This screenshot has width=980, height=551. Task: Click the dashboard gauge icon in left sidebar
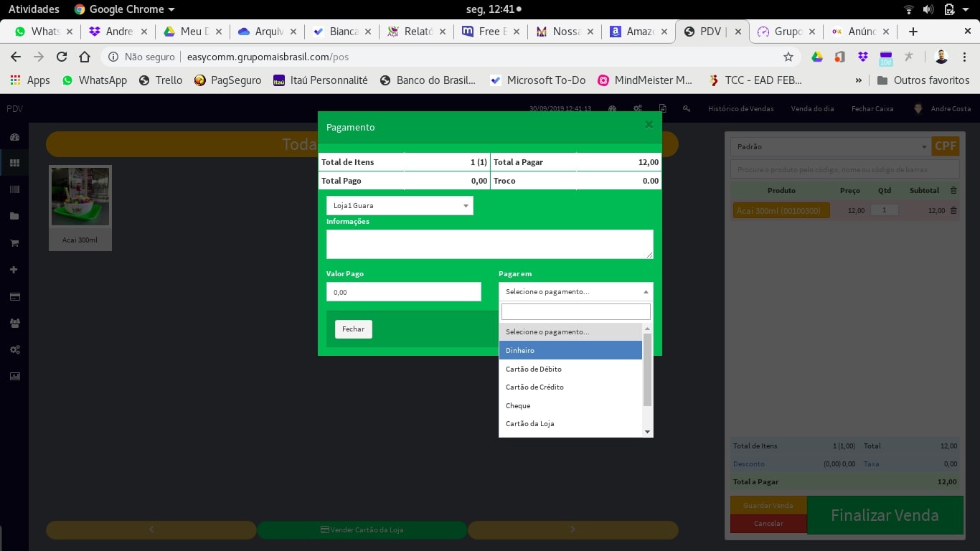coord(14,137)
